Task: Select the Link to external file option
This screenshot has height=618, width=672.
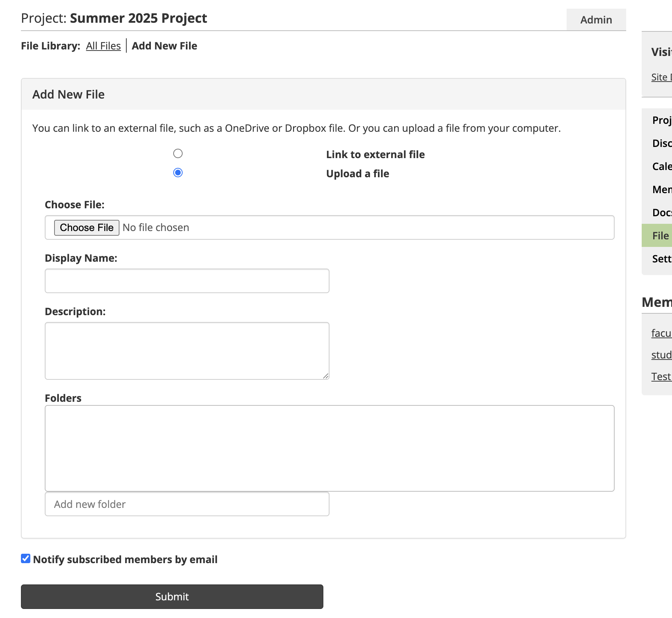Action: pyautogui.click(x=178, y=154)
